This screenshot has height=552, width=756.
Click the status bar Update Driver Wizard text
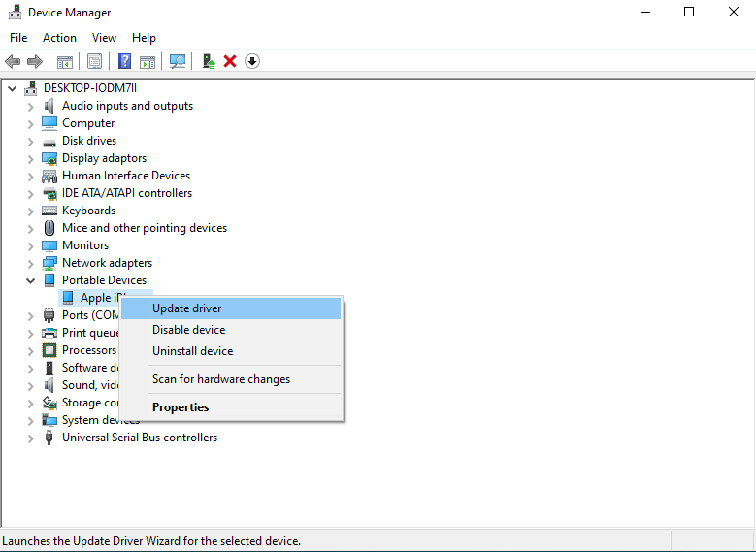pyautogui.click(x=151, y=541)
